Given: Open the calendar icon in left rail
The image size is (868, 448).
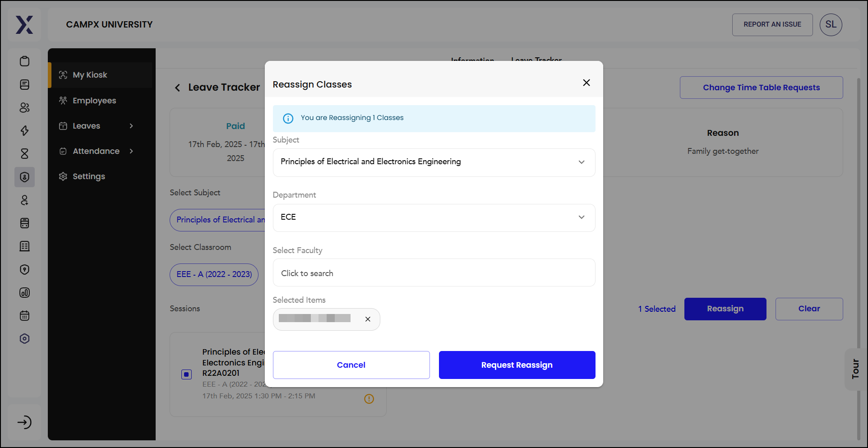Looking at the screenshot, I should pos(25,315).
